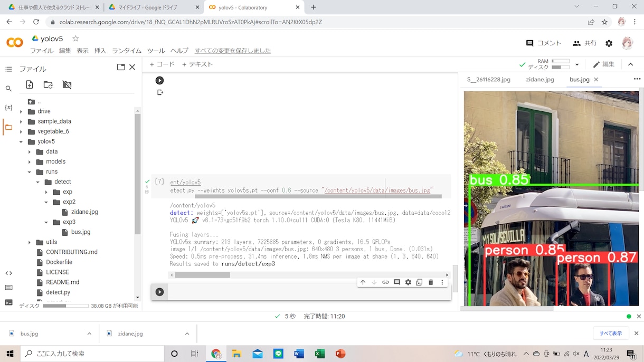Screen dimensions: 644x362
Task: Open the ランタイム menu
Action: tap(127, 51)
